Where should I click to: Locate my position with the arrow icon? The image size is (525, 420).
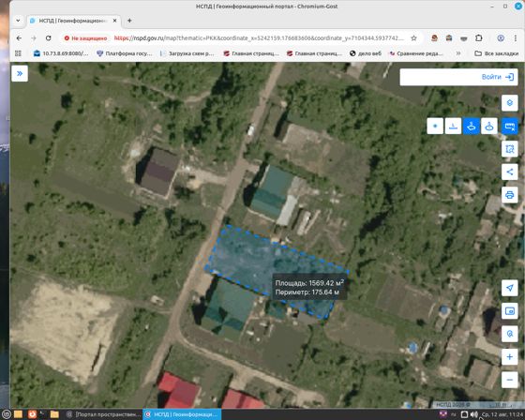click(x=510, y=288)
